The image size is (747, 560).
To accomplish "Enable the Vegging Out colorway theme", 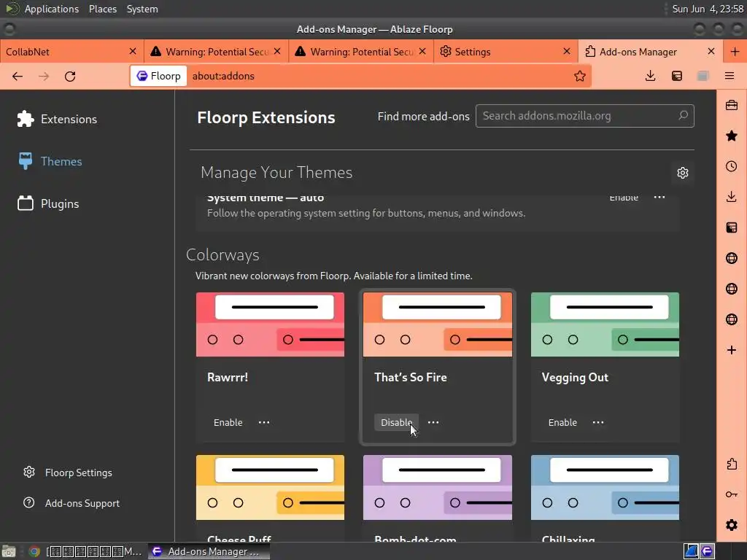I will pos(562,422).
